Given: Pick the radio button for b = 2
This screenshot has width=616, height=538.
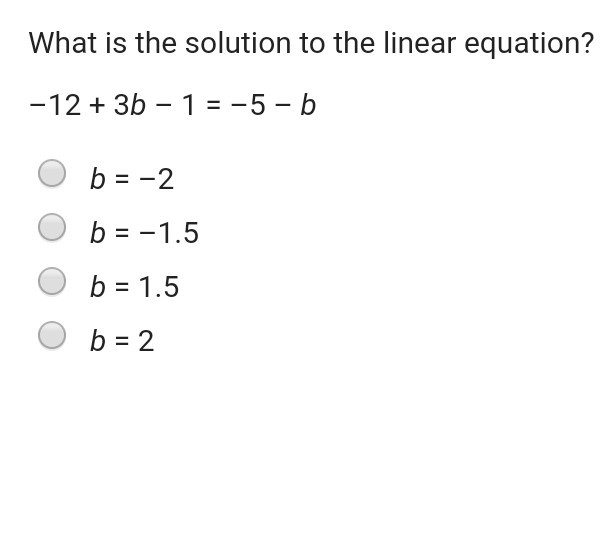Looking at the screenshot, I should [x=52, y=336].
